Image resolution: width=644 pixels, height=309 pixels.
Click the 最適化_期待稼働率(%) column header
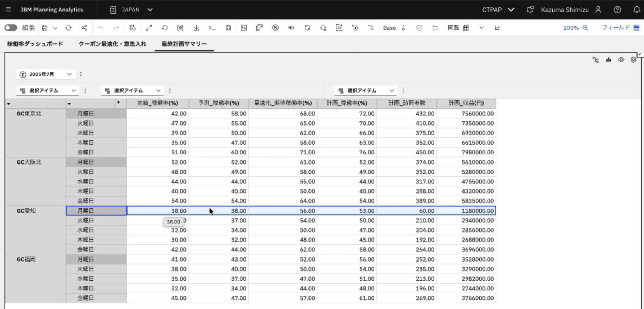pos(283,103)
